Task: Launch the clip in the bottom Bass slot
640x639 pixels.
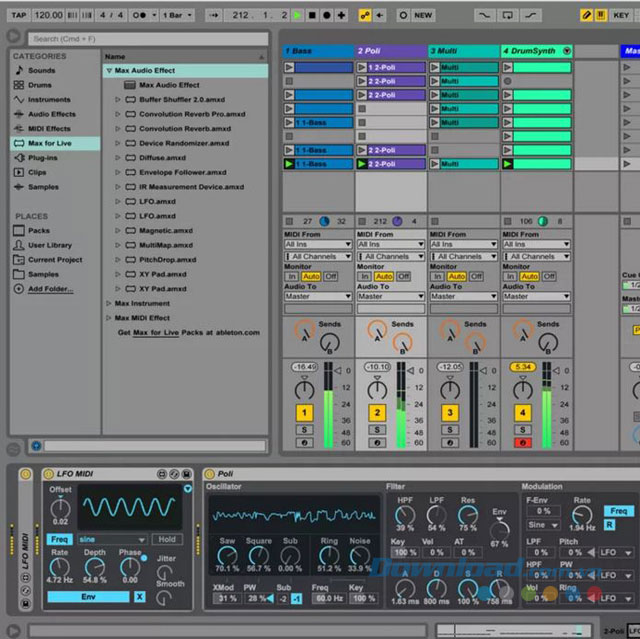Action: pos(290,163)
